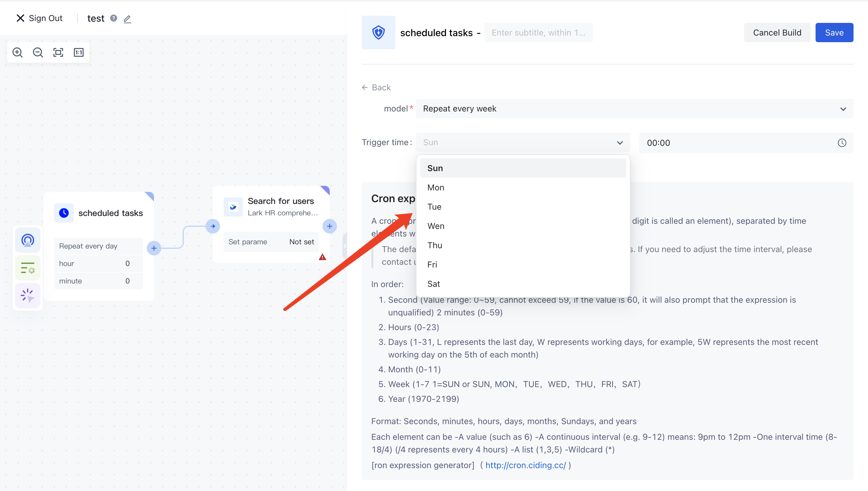
Task: Click the Cancel Build button
Action: (x=777, y=33)
